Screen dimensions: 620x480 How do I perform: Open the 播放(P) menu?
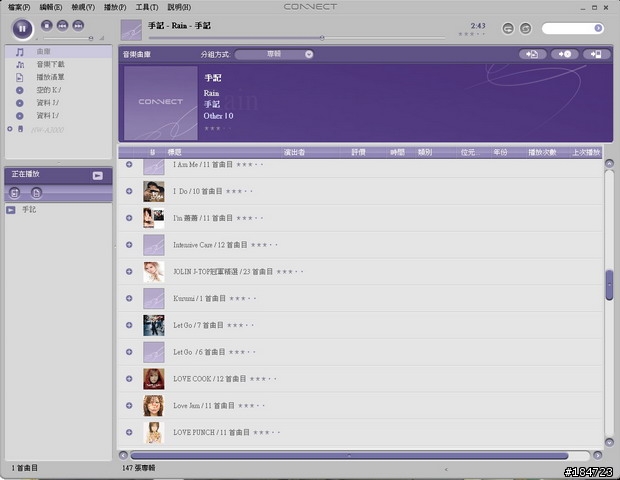pos(115,7)
